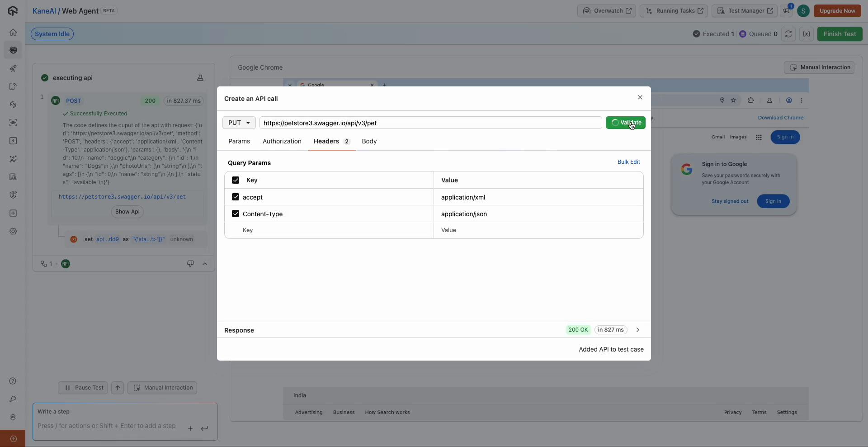Open the Home panel in the sidebar
Screen dimensions: 868x447
13,32
